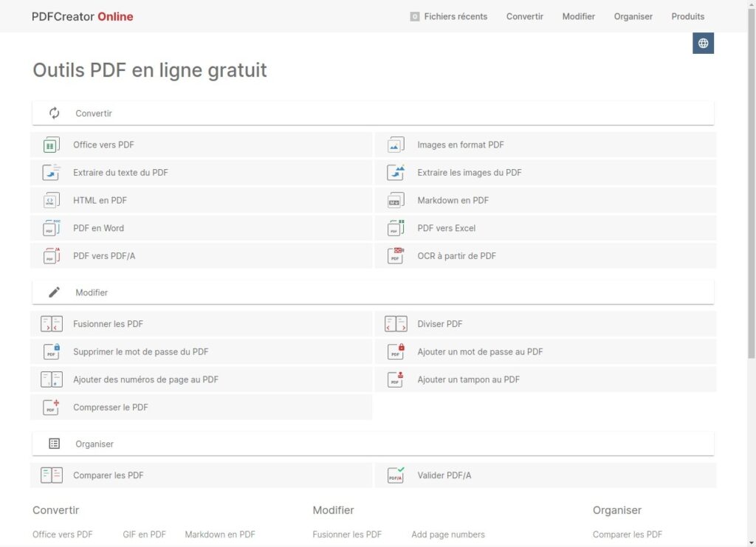
Task: Click the Add page numbers footer link
Action: tap(448, 534)
